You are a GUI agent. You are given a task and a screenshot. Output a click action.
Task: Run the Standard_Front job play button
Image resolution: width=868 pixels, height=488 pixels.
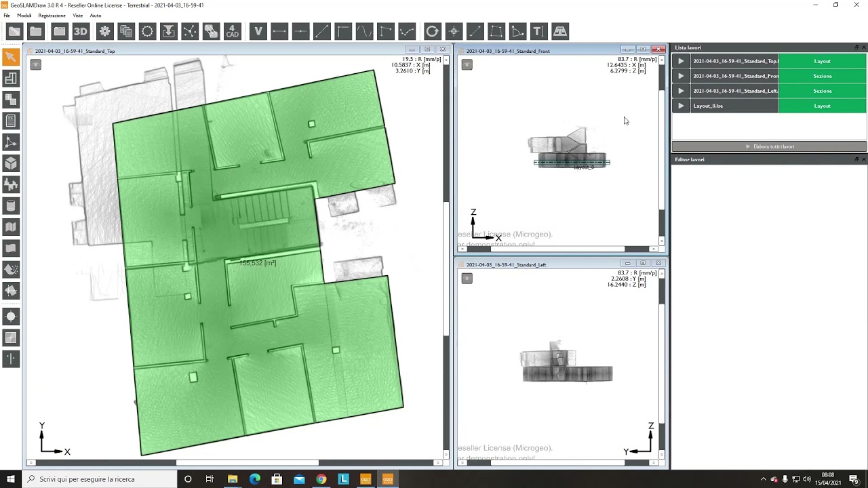coord(681,76)
